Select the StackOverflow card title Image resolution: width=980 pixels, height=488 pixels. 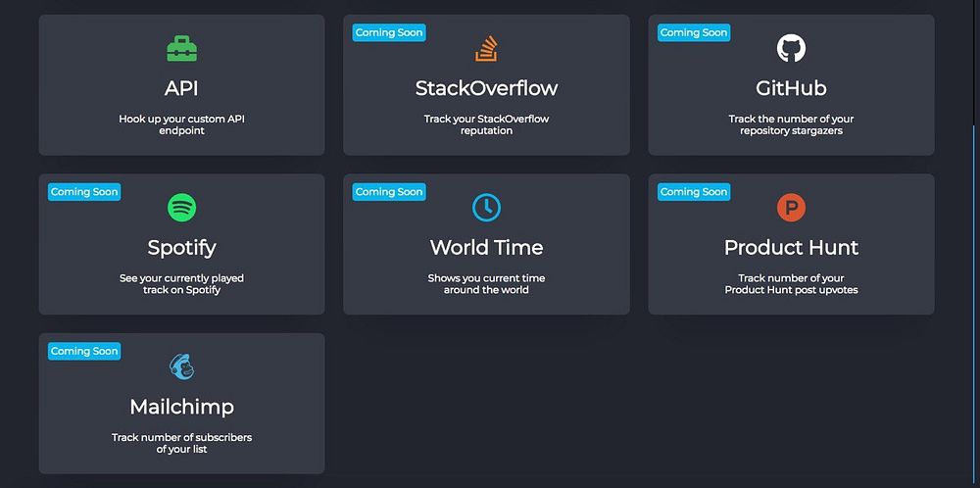click(486, 89)
